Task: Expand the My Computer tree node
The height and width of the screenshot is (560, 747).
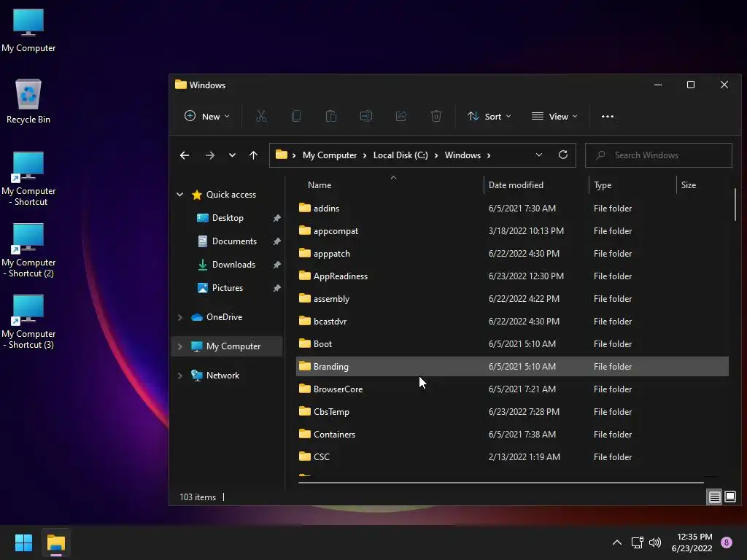Action: click(180, 346)
